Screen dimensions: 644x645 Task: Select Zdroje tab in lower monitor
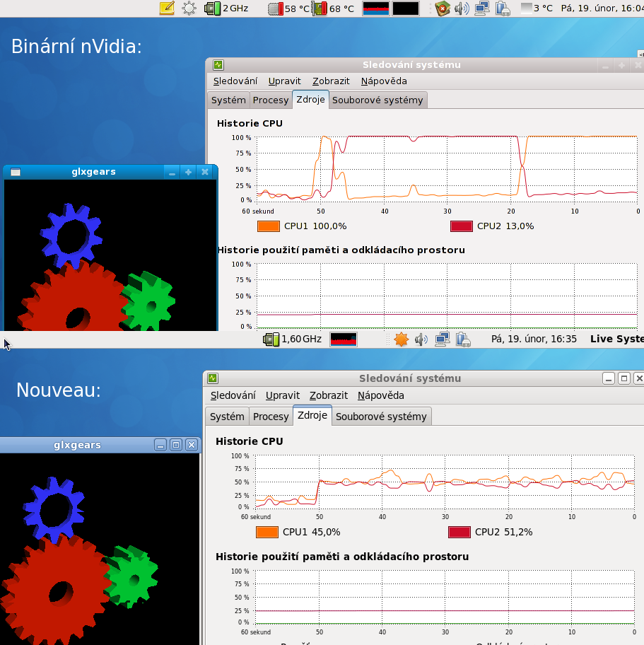coord(312,415)
